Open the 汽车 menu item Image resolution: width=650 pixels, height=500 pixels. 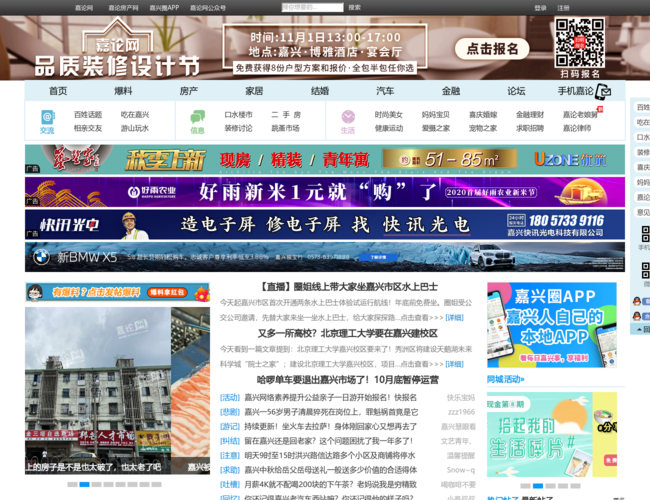[385, 91]
